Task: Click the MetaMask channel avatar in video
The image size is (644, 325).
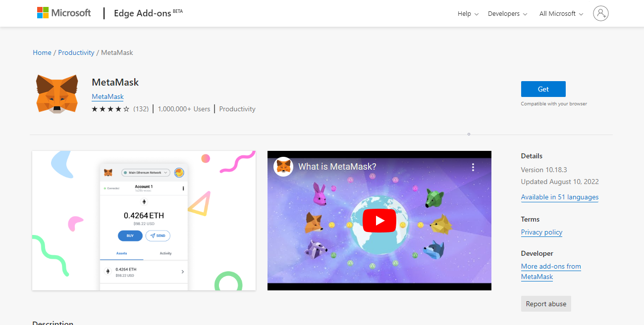Action: [283, 167]
